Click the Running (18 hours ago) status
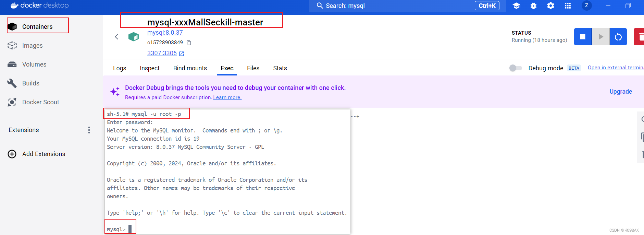Viewport: 644px width, 235px height. pos(539,40)
